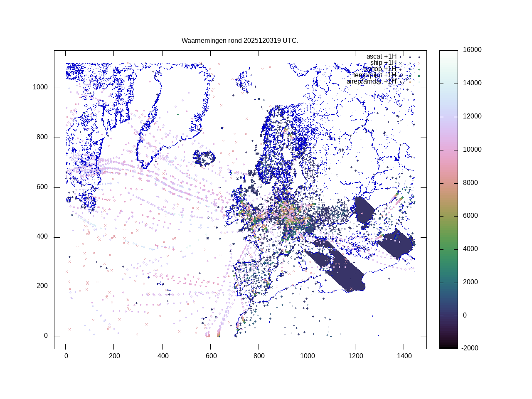The width and height of the screenshot is (532, 399).
Task: Click the ship +1H legend marker
Action: click(409, 63)
